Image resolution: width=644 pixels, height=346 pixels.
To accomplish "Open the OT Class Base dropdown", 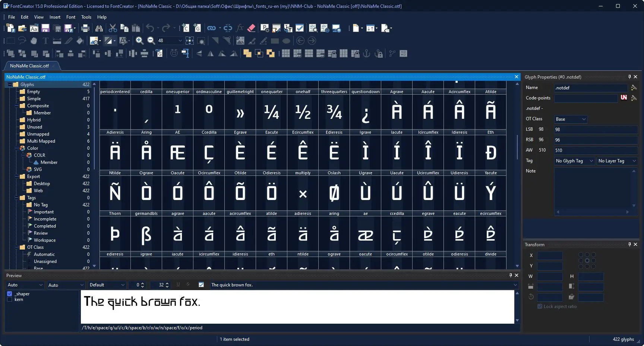I will pyautogui.click(x=571, y=119).
